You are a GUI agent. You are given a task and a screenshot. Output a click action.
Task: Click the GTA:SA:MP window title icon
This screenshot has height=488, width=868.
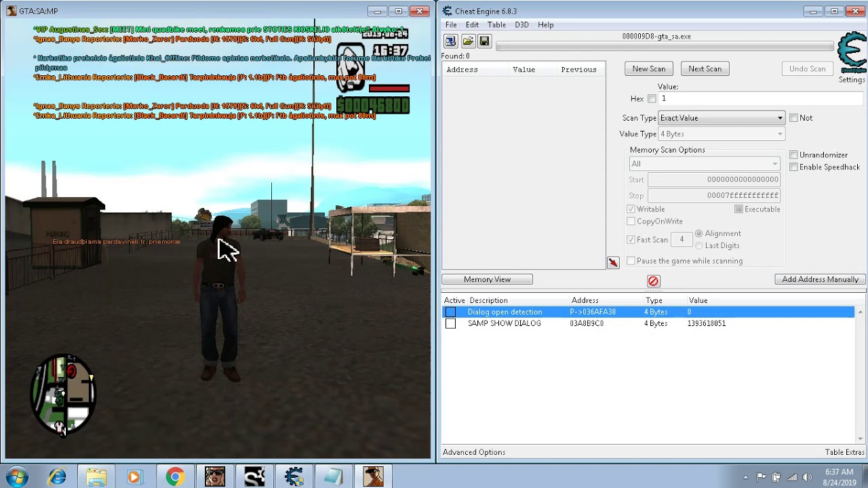[x=11, y=11]
